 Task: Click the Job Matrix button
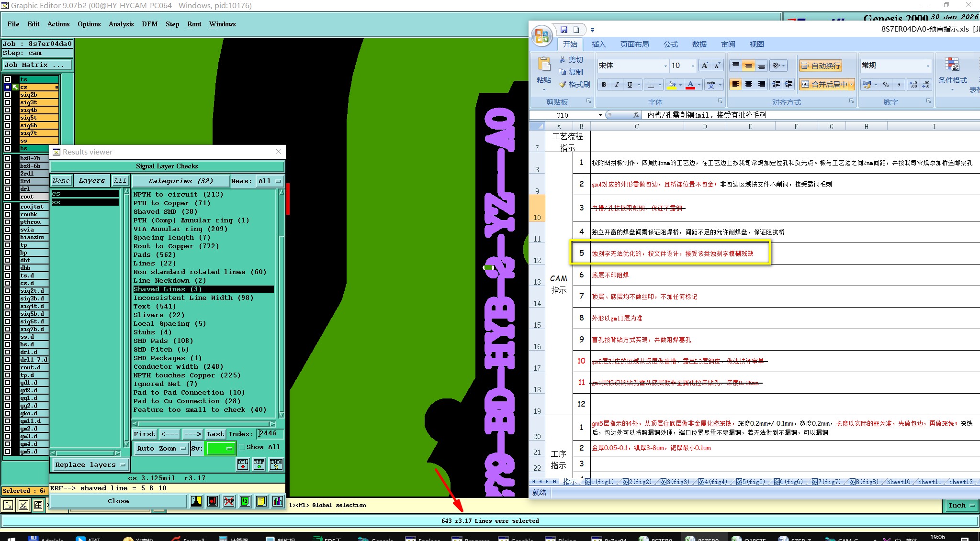[37, 65]
